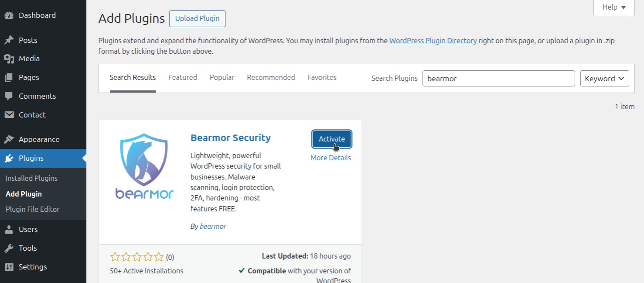Click the Upload Plugin button
This screenshot has width=644, height=283.
[197, 19]
